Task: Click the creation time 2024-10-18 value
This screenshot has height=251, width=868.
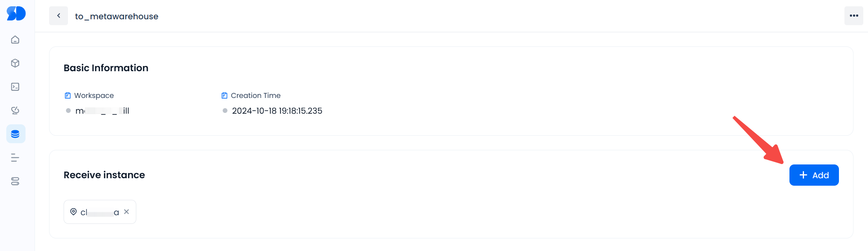Action: click(x=277, y=111)
